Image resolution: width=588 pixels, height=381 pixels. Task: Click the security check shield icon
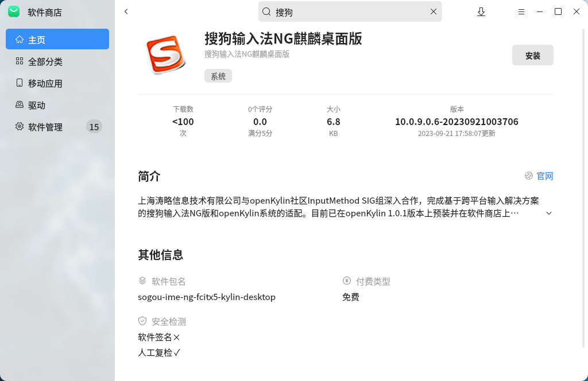click(142, 321)
